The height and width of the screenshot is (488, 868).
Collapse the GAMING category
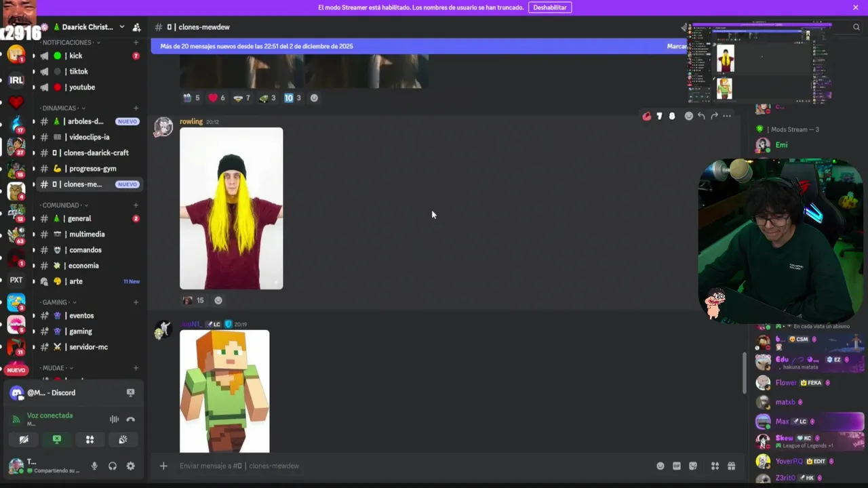point(58,302)
